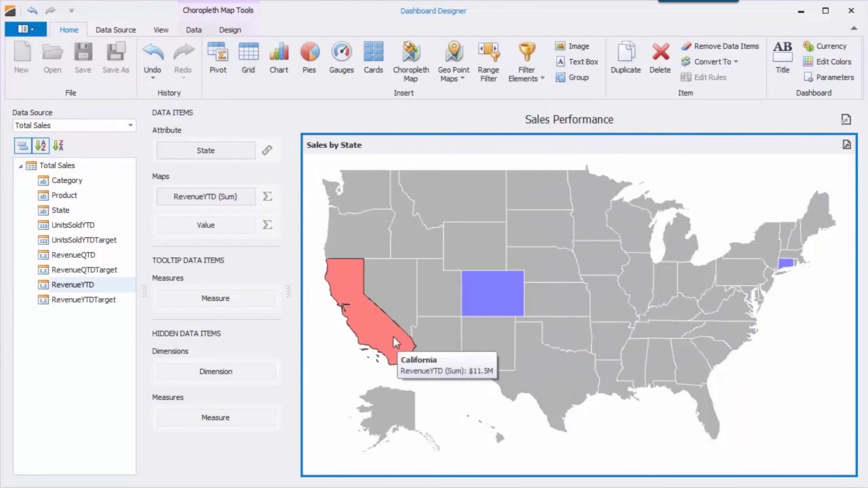Select the State field in field list

tap(60, 210)
